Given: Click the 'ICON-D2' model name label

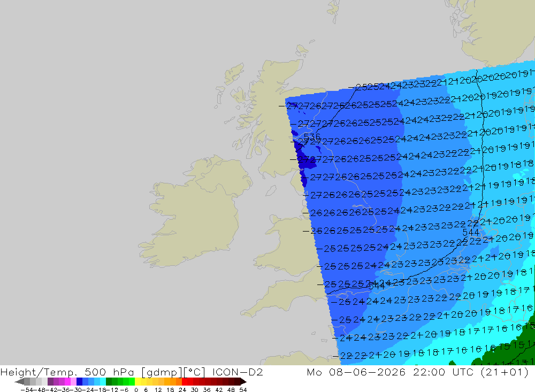Looking at the screenshot, I should pyautogui.click(x=238, y=372).
